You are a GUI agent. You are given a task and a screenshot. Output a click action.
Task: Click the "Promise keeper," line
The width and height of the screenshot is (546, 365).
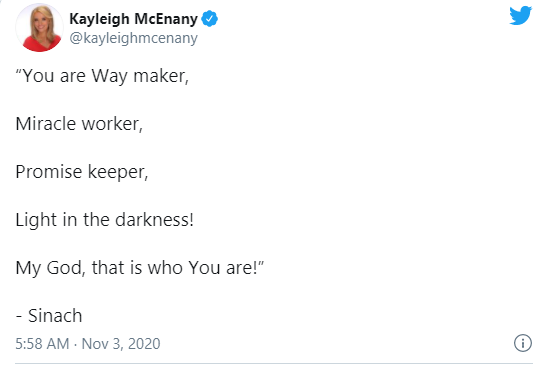tap(82, 172)
